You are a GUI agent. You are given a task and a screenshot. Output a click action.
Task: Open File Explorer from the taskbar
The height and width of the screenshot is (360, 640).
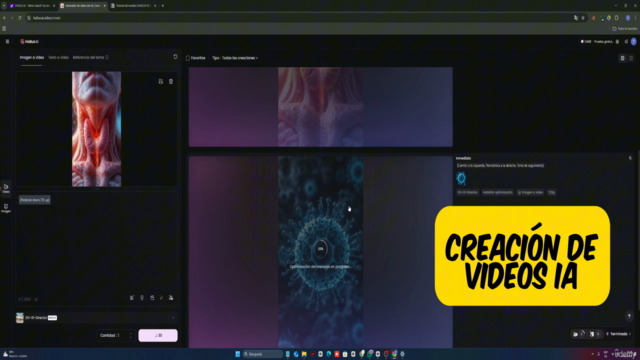point(304,354)
